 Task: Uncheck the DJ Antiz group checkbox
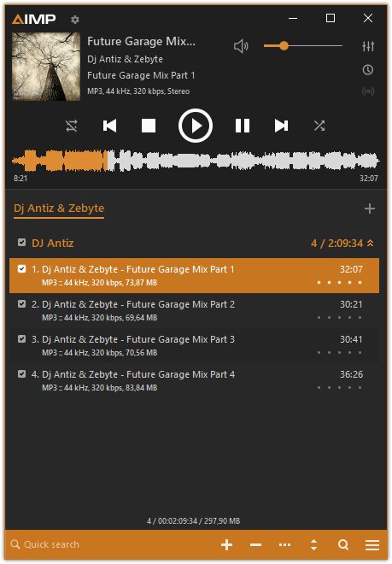(x=21, y=242)
